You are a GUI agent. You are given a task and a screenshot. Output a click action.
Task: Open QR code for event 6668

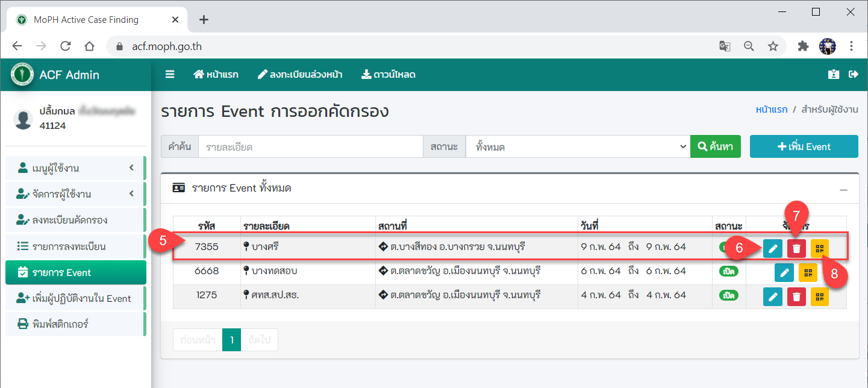pyautogui.click(x=808, y=273)
